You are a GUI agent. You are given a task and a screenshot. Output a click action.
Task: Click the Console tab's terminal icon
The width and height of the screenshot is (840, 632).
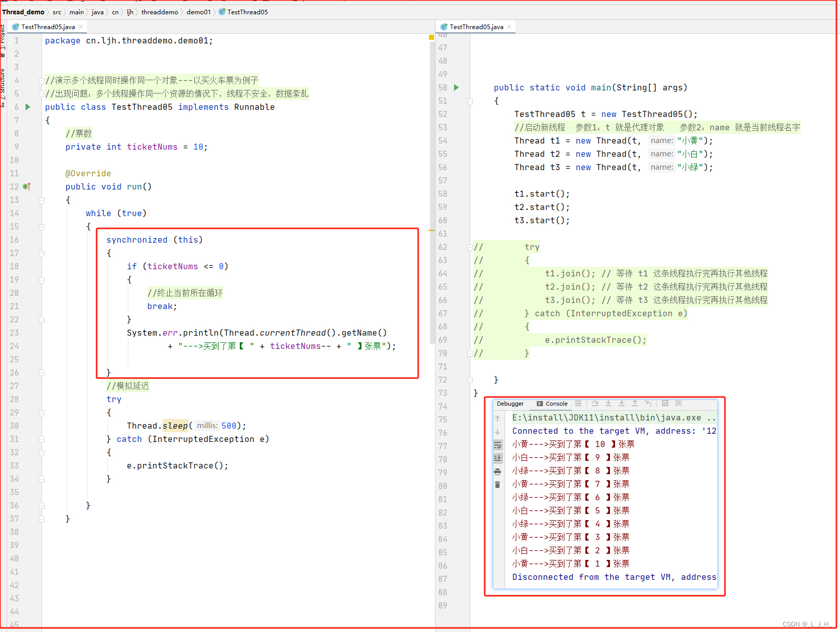pyautogui.click(x=540, y=404)
